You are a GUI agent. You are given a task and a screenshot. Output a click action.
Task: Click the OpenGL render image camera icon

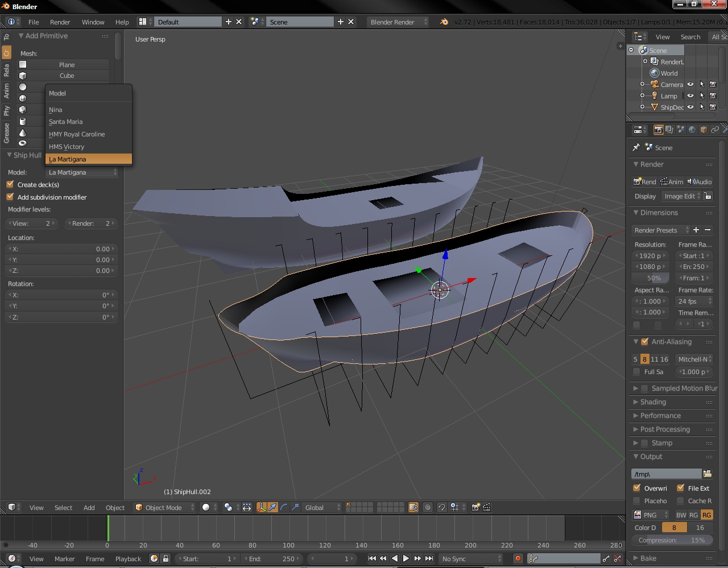pyautogui.click(x=475, y=507)
